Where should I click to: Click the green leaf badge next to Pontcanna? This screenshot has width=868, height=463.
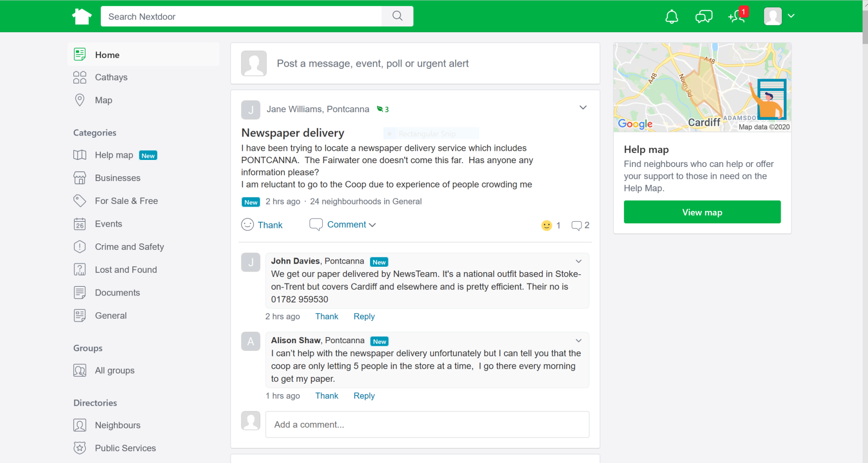pos(382,110)
